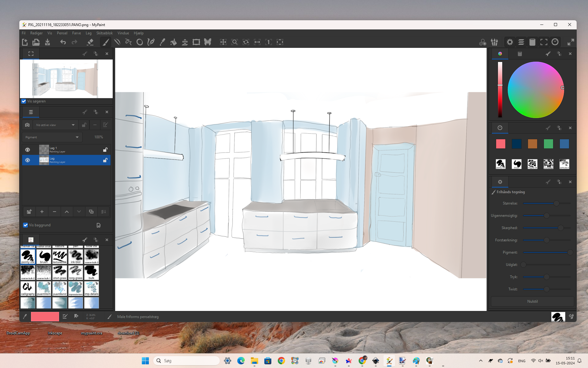Uncheck the Vis søgeren checkbox
Image resolution: width=588 pixels, height=368 pixels.
[24, 101]
